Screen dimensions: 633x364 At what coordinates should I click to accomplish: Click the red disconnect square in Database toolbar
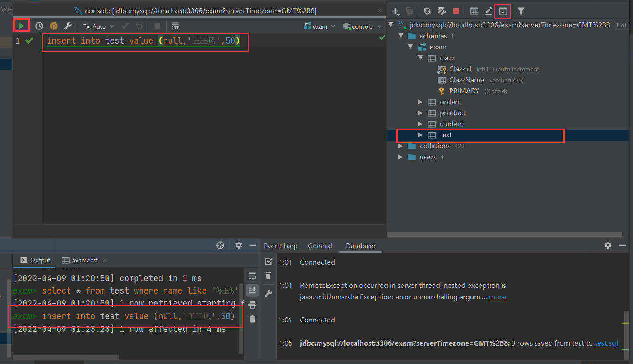point(456,11)
